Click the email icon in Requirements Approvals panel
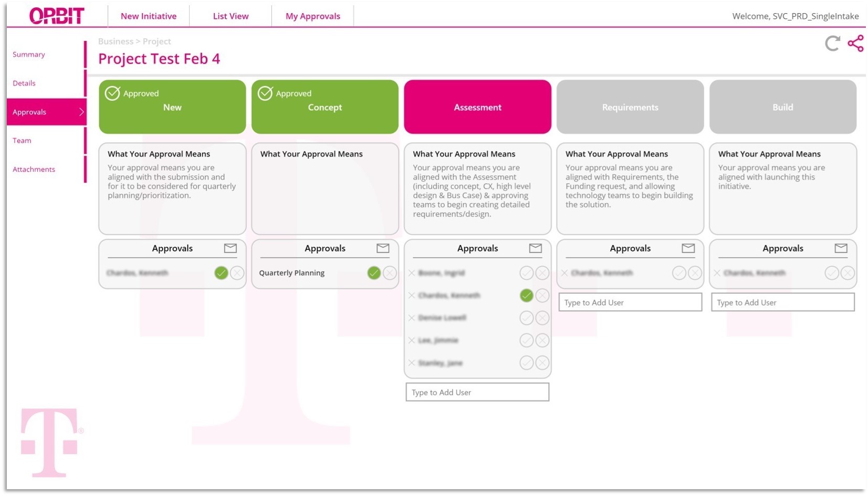 click(688, 248)
